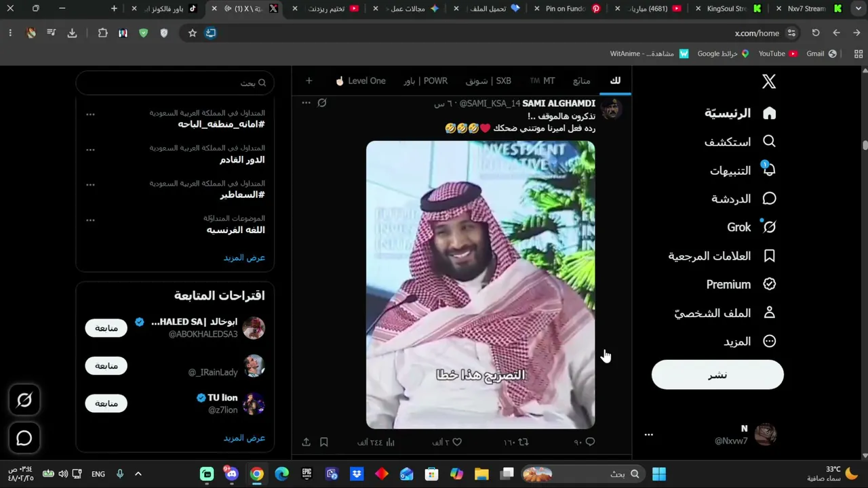This screenshot has width=868, height=488.
Task: Open العلامات المرجعية bookmarks
Action: coord(722,256)
